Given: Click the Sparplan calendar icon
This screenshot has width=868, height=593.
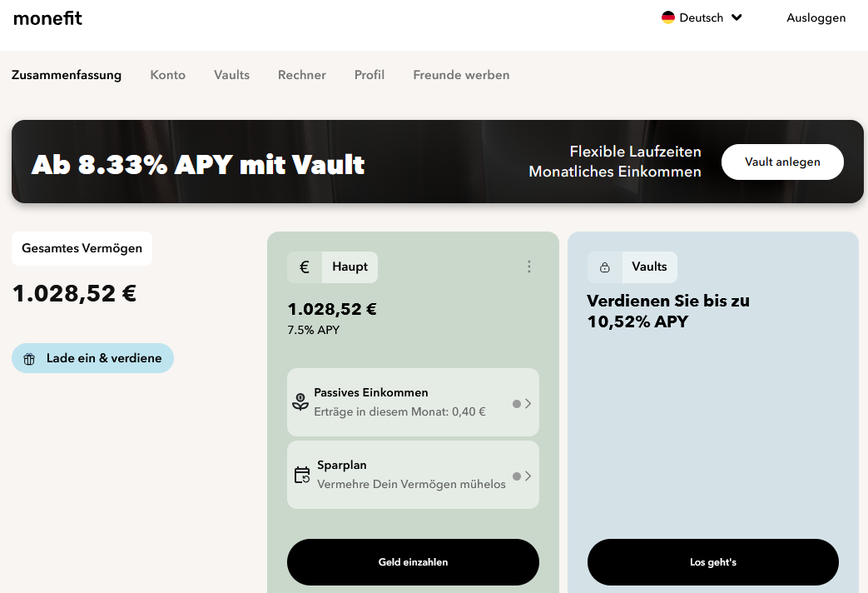Looking at the screenshot, I should (x=302, y=475).
